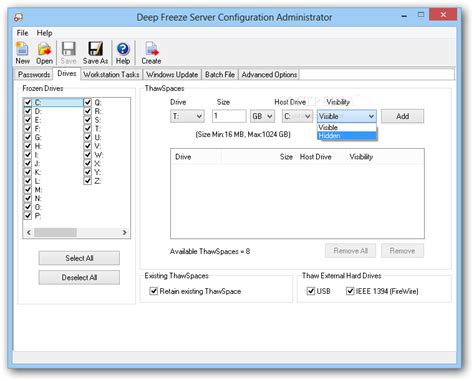Click the Deep Freeze app icon in title bar
The image size is (474, 381).
click(x=19, y=17)
